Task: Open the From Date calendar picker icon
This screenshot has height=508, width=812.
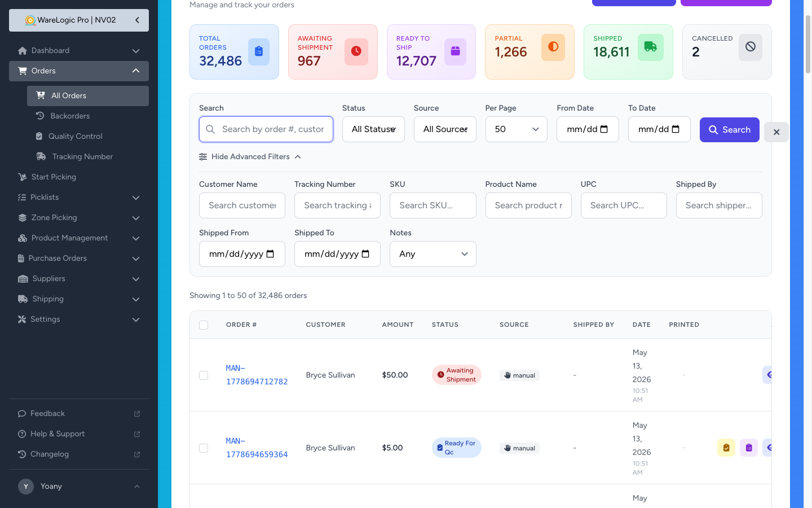Action: click(604, 129)
